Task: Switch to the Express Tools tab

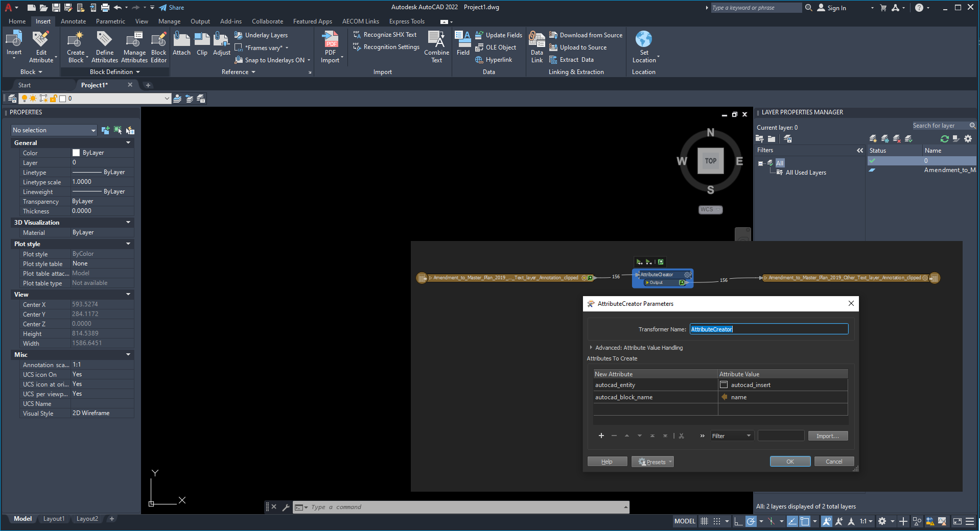Action: coord(407,21)
